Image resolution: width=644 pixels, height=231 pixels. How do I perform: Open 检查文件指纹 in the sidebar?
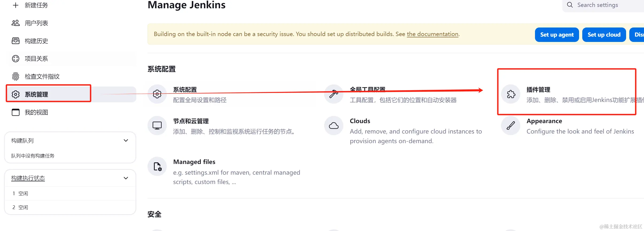click(x=42, y=76)
